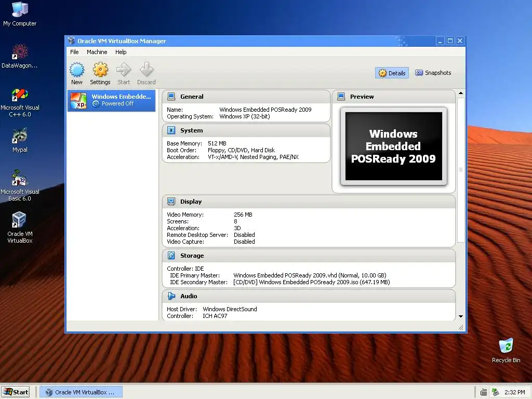This screenshot has width=532, height=399.
Task: Click the 'Windows DirectSound' host driver value
Action: [x=230, y=309]
